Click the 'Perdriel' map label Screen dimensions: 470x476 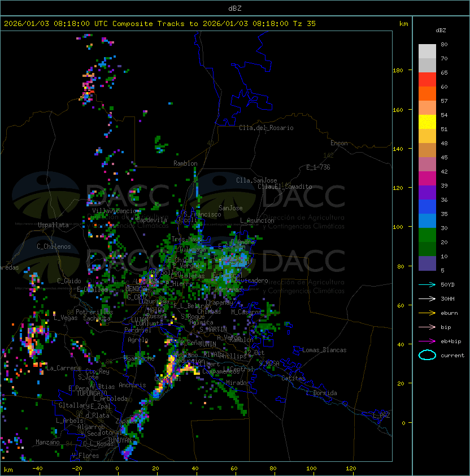point(138,330)
